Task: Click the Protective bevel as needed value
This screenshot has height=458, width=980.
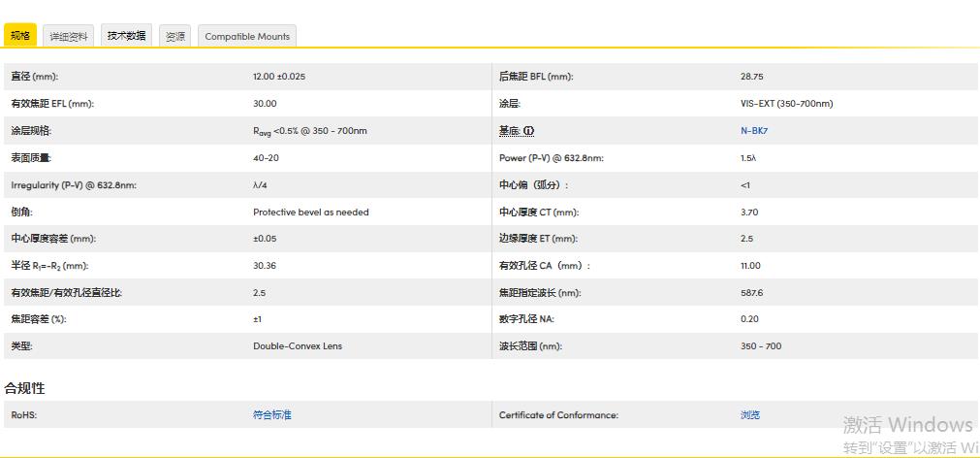Action: 310,212
